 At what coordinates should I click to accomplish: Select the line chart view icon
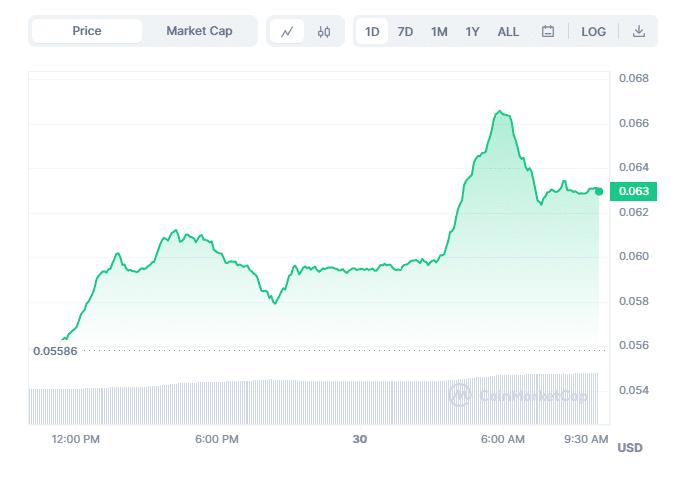click(x=287, y=32)
